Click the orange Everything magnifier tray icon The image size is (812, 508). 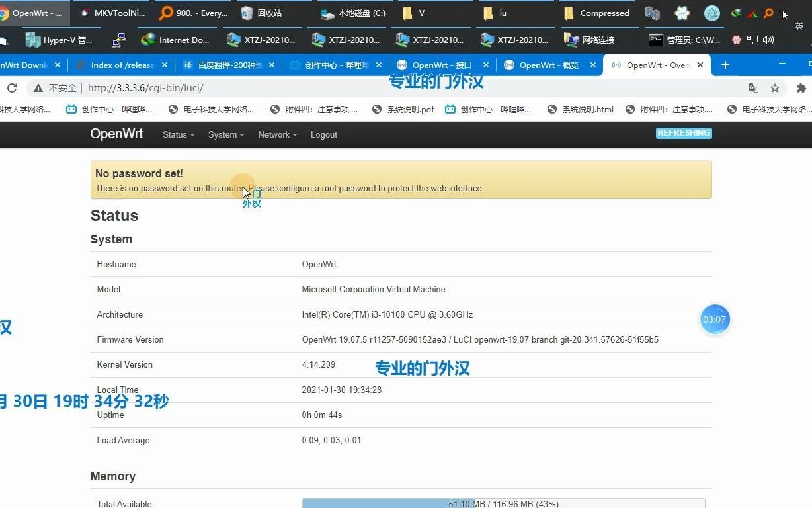coord(768,13)
